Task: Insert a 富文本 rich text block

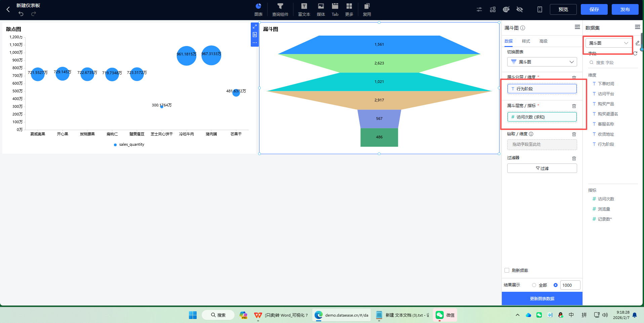Action: coord(304,9)
